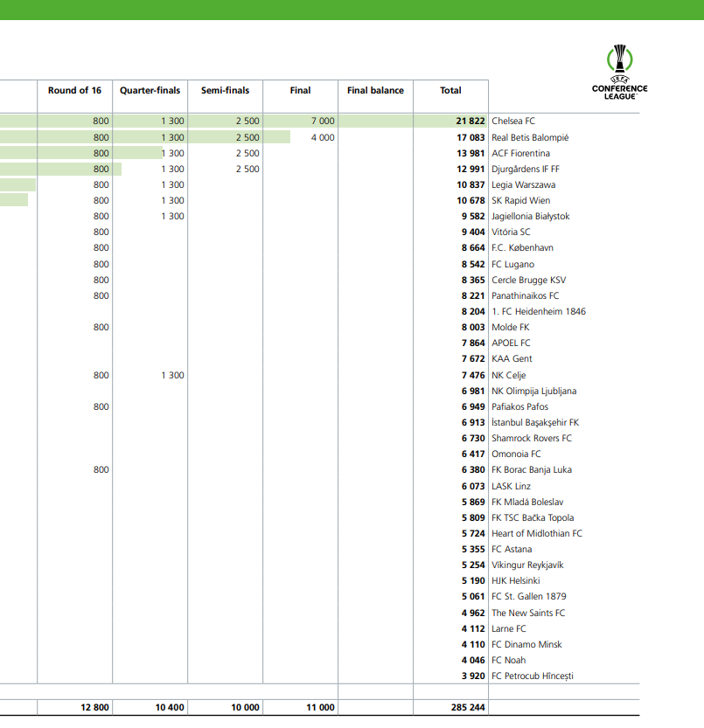Click Real Betis total 17 083
The width and height of the screenshot is (704, 728).
[x=470, y=137]
